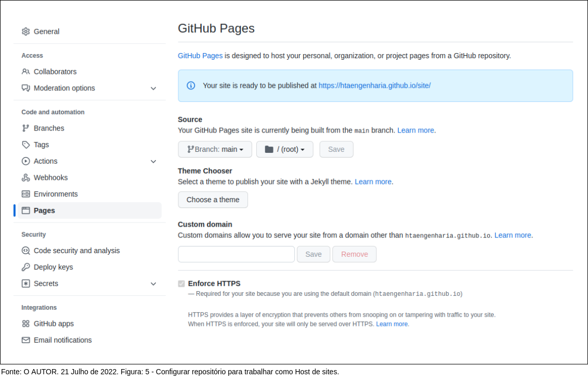Image resolution: width=588 pixels, height=380 pixels.
Task: Click the folder icon in the root selector
Action: tap(269, 149)
